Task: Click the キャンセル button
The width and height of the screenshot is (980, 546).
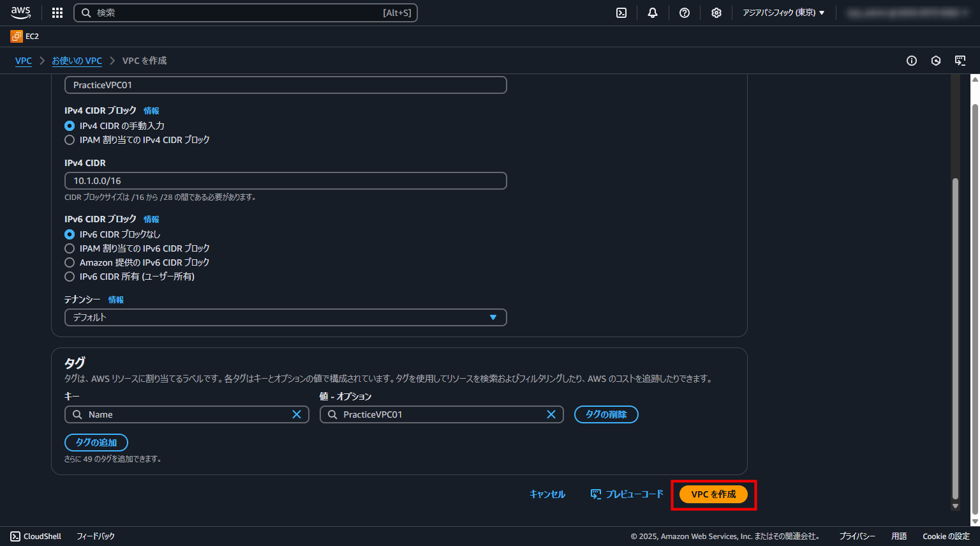Action: [x=547, y=494]
